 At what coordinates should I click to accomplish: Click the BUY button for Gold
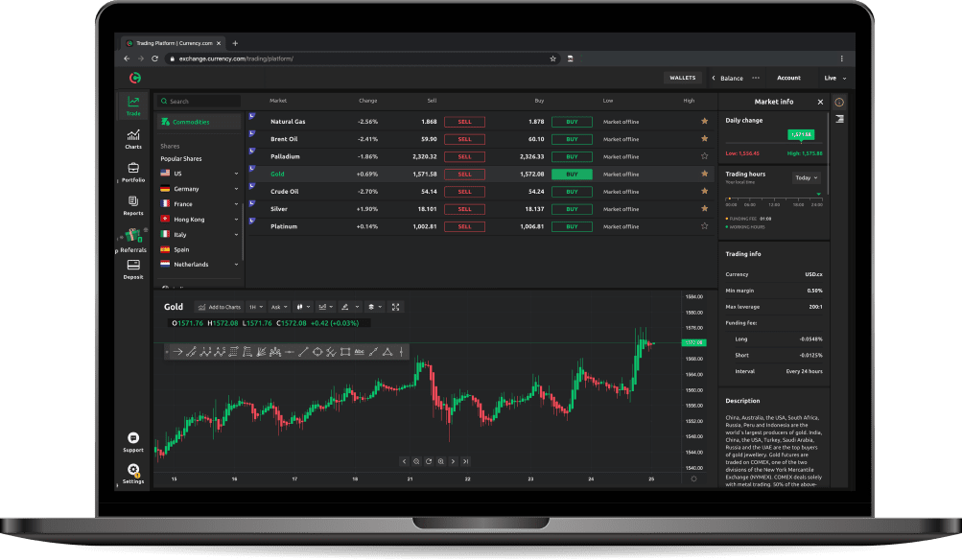pos(572,175)
